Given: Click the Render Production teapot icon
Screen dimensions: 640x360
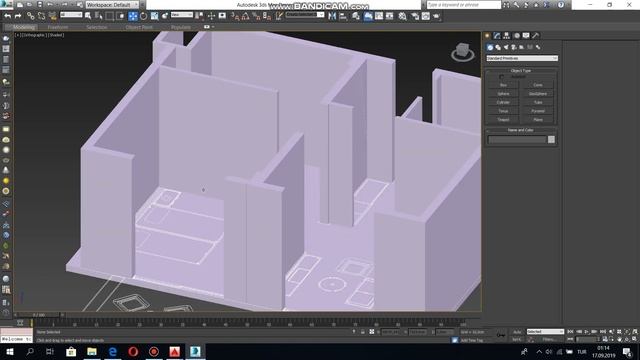Looking at the screenshot, I should point(436,16).
